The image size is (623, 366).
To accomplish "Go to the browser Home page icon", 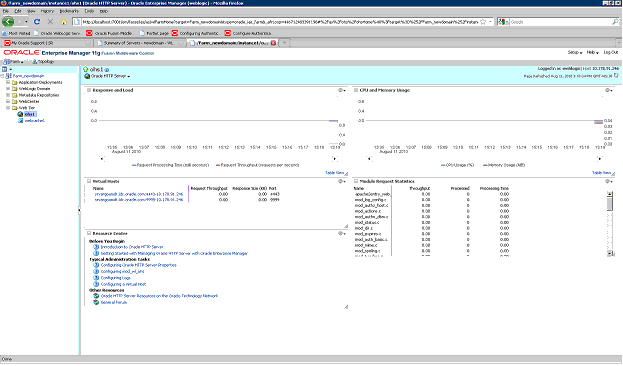I will 63,22.
